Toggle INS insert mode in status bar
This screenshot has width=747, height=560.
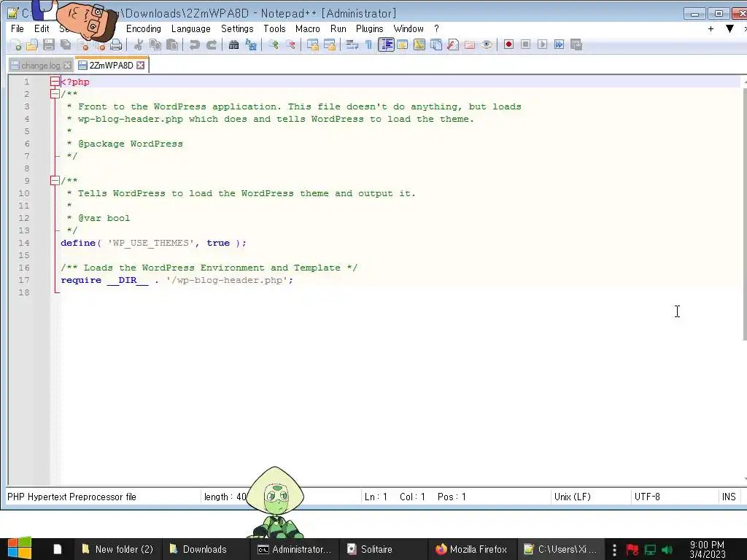[x=729, y=497]
